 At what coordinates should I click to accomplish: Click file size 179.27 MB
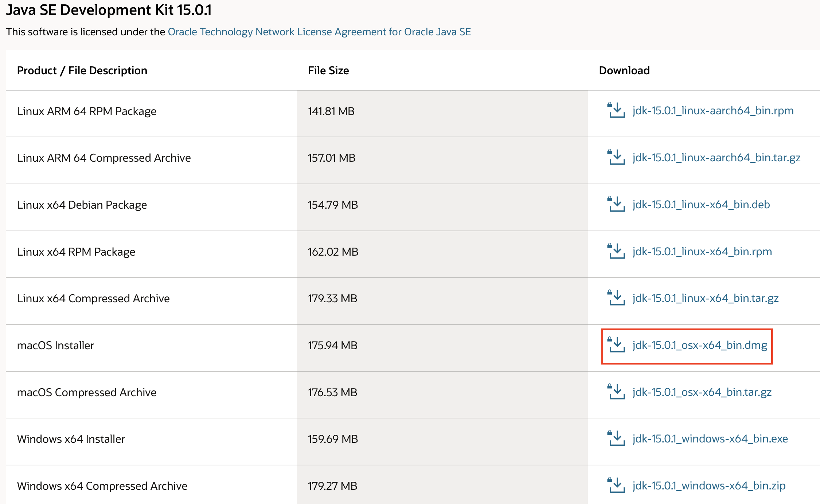pyautogui.click(x=333, y=486)
